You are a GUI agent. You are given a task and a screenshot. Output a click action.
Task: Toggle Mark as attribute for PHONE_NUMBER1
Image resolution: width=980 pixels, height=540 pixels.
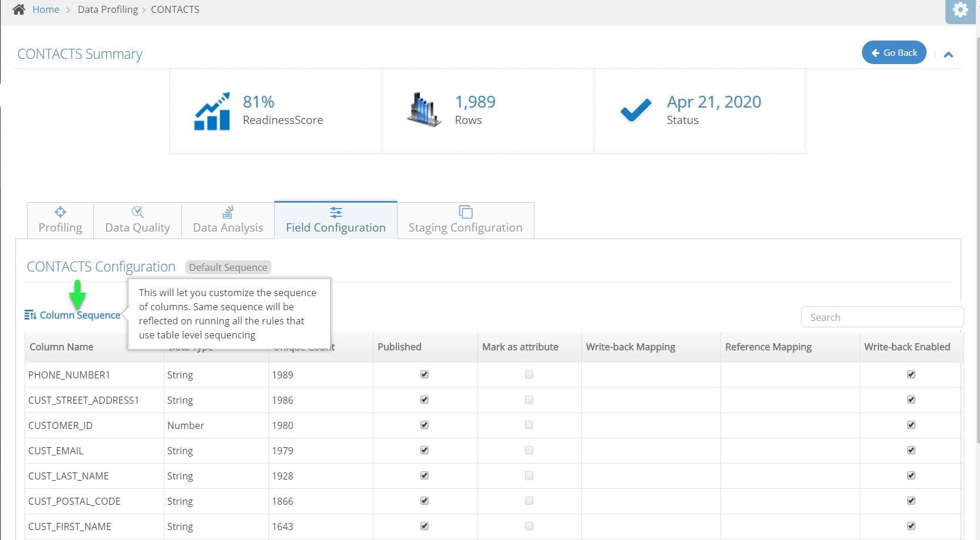pyautogui.click(x=529, y=374)
